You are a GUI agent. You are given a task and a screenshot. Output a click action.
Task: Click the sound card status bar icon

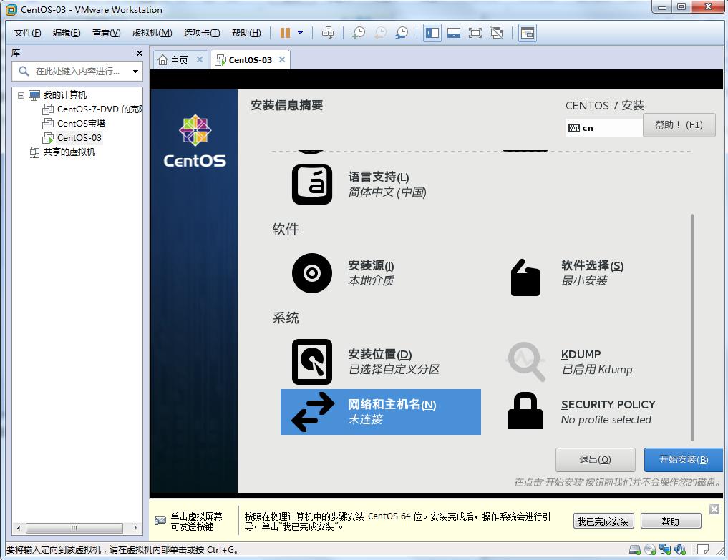680,550
